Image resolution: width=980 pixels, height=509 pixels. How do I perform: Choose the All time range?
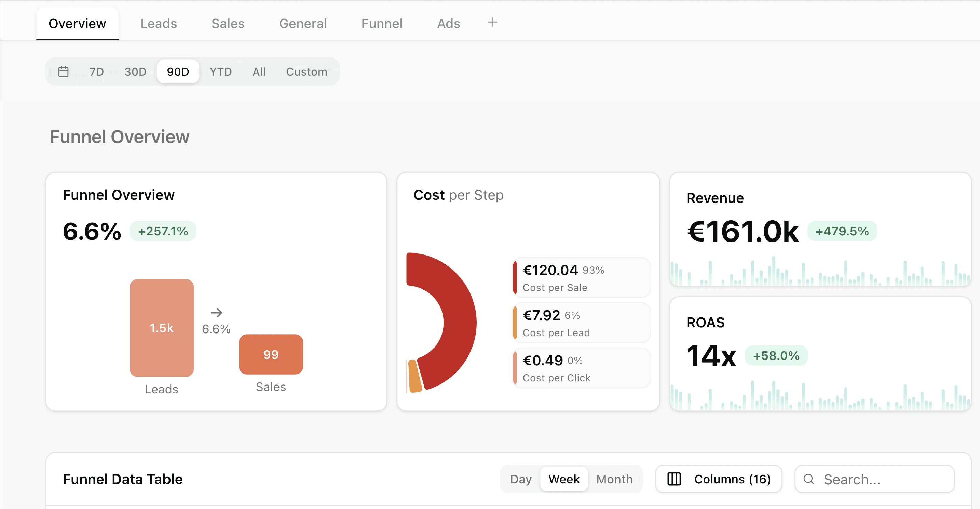tap(259, 71)
